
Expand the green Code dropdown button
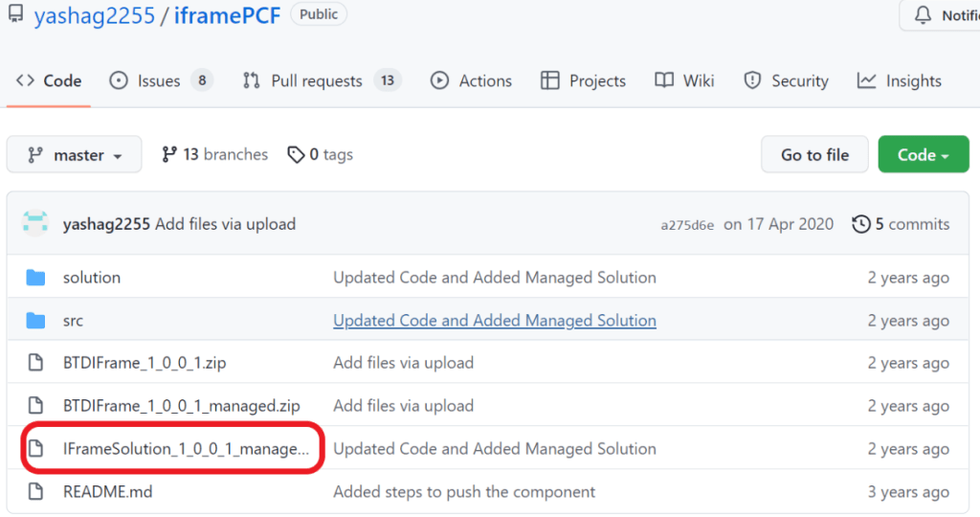[923, 155]
